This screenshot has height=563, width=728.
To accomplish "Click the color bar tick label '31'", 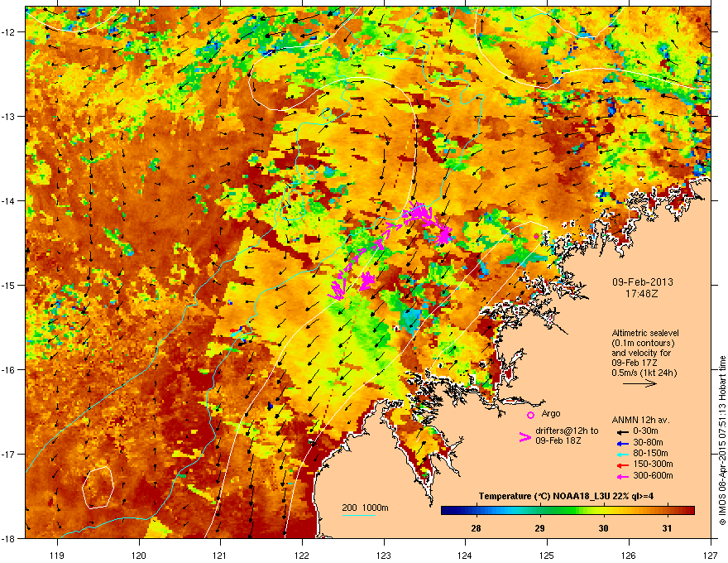I will (667, 528).
